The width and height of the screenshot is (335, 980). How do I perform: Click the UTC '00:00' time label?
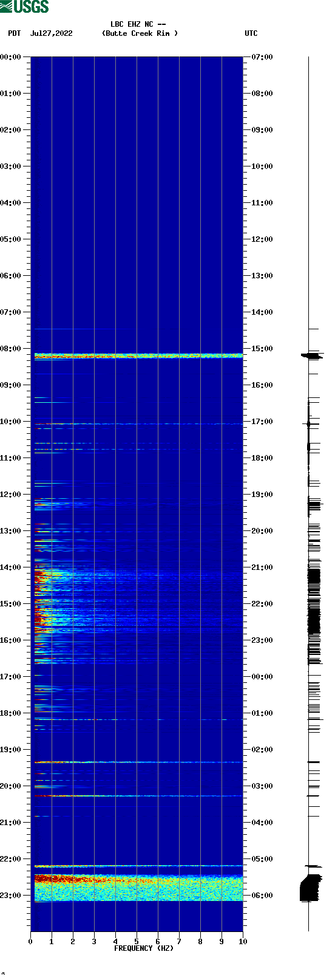pyautogui.click(x=262, y=677)
